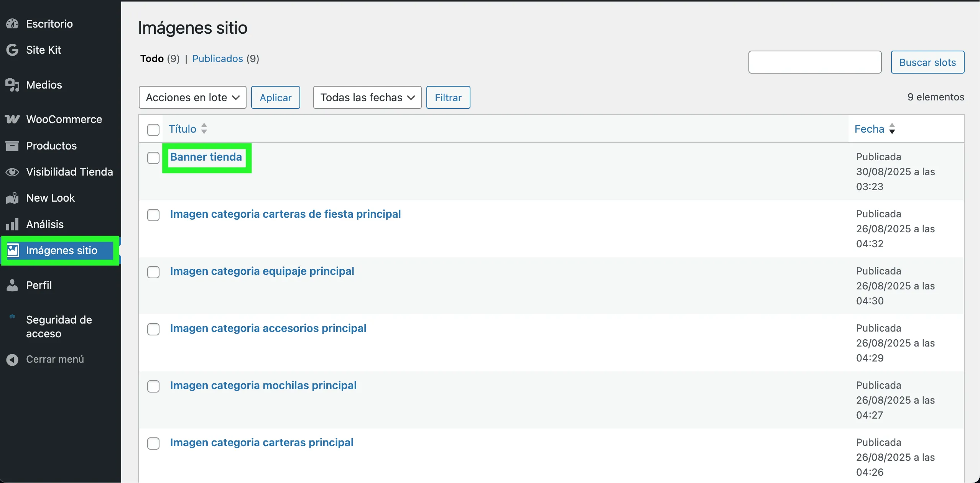The width and height of the screenshot is (980, 483).
Task: Select the Visibilidad Tienda eye icon
Action: click(12, 172)
